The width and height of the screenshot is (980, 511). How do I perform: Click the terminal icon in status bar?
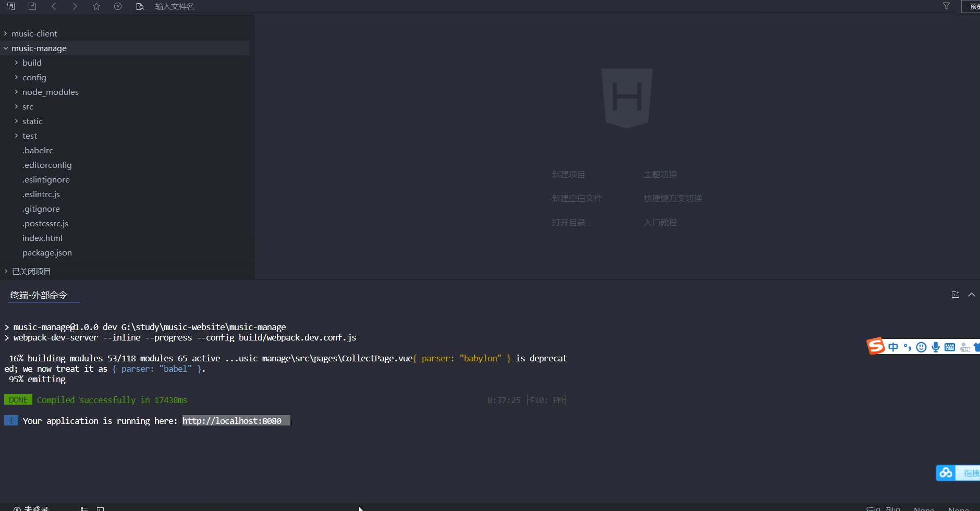pos(101,509)
